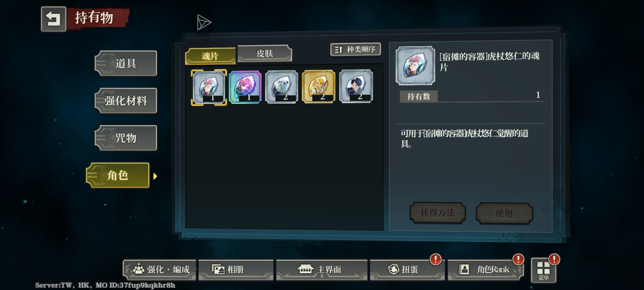Click the back arrow icon
Image resolution: width=644 pixels, height=290 pixels.
pos(54,19)
